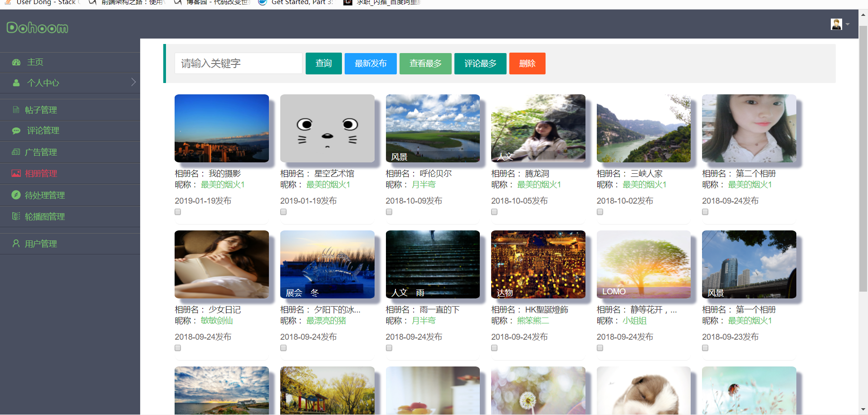Viewport: 868px width, 415px height.
Task: Tick the checkbox for album 星空艺术馆
Action: point(283,212)
